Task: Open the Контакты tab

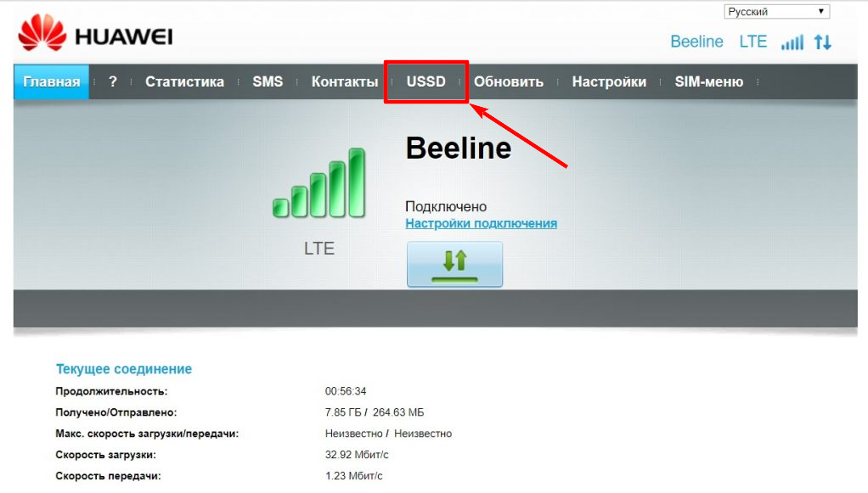Action: (345, 82)
